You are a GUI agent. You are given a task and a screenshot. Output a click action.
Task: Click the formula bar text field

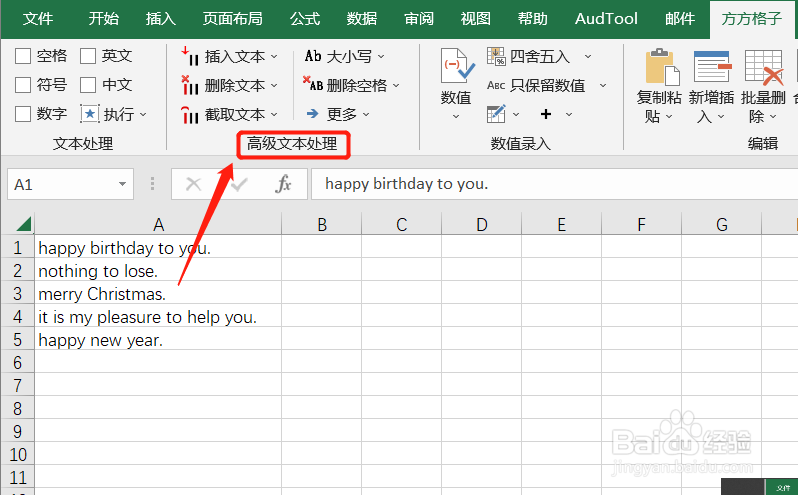pyautogui.click(x=554, y=184)
